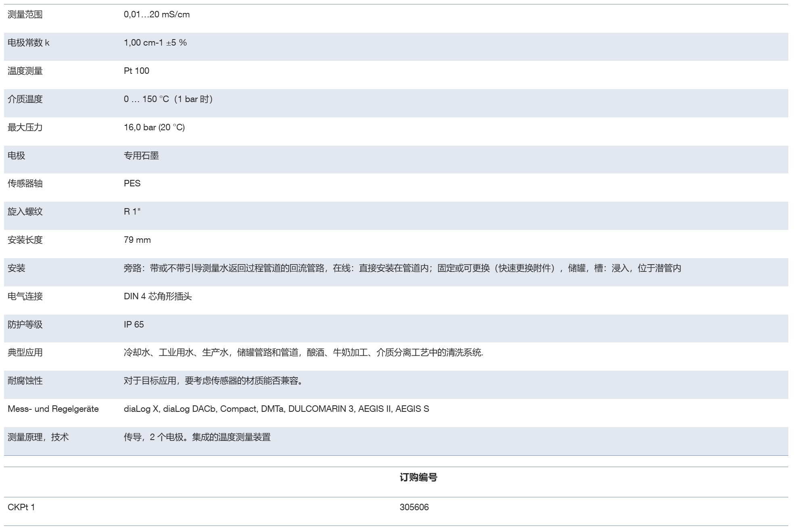Select the label 安装长度

point(25,240)
